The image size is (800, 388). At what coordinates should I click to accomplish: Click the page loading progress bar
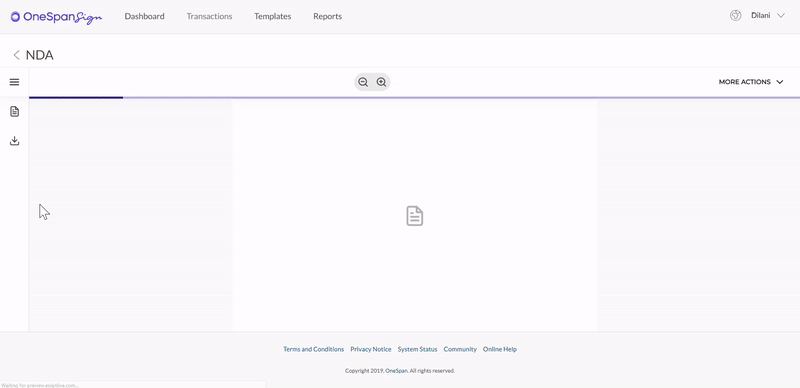click(414, 97)
